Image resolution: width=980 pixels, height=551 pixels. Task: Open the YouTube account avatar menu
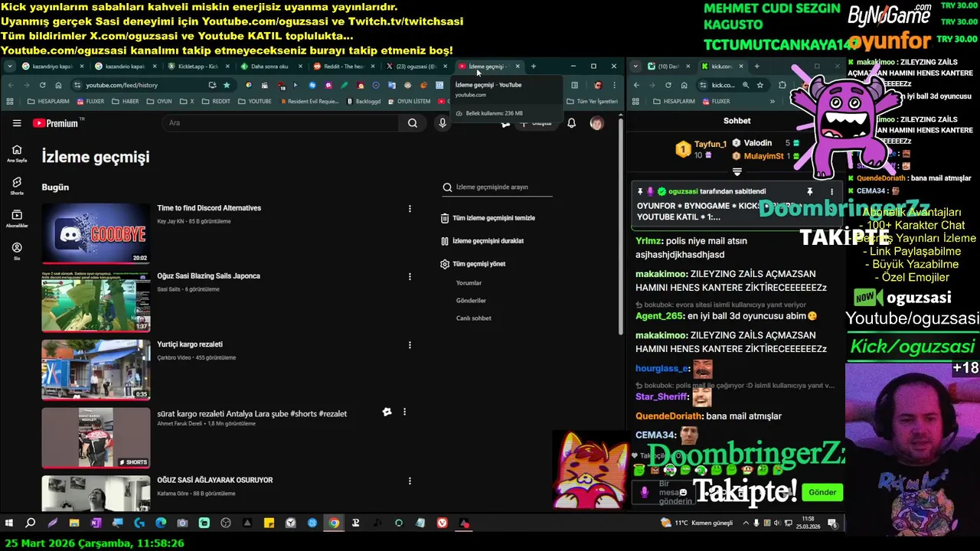tap(596, 123)
